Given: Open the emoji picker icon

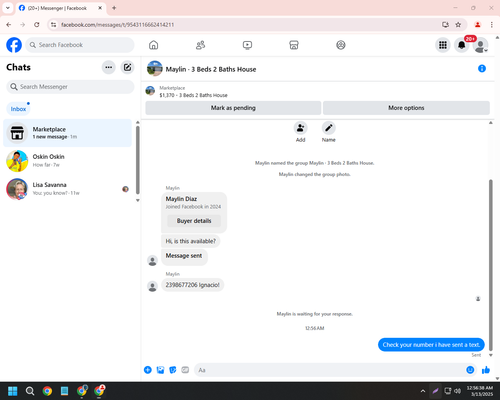Looking at the screenshot, I should (470, 370).
